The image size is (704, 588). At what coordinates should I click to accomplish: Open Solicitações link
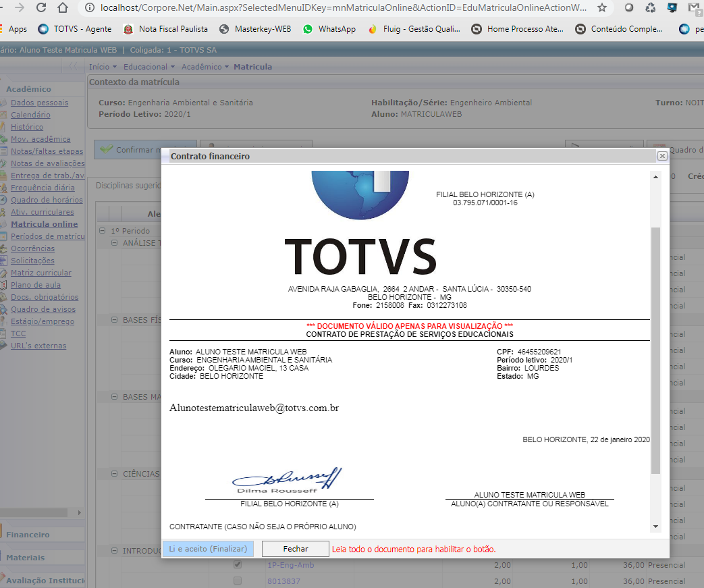32,261
